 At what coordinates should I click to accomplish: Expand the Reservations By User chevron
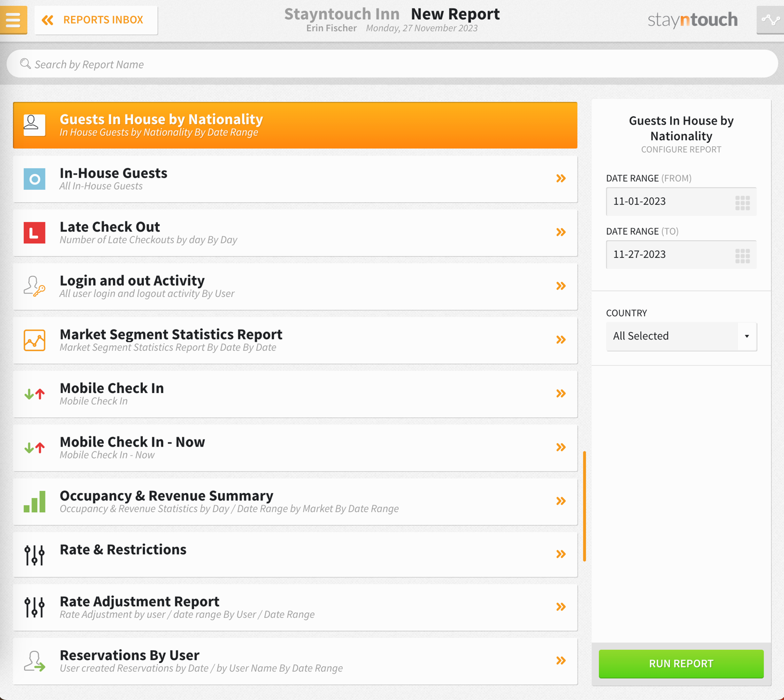click(x=560, y=661)
